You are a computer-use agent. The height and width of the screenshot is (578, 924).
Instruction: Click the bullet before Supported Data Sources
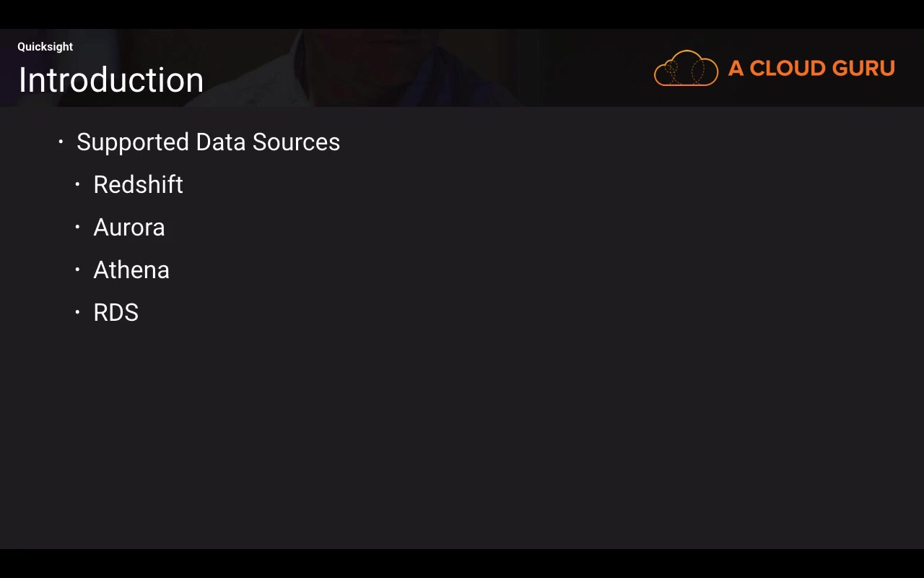tap(61, 142)
